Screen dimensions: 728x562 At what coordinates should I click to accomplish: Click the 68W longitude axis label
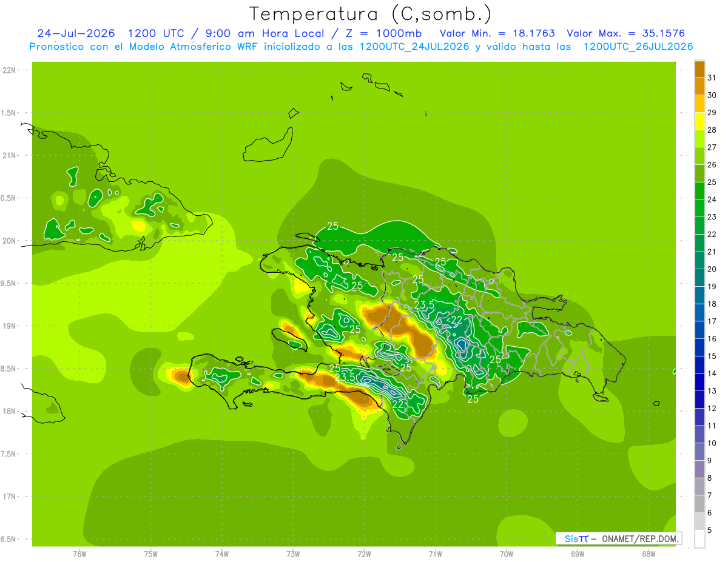pos(649,554)
